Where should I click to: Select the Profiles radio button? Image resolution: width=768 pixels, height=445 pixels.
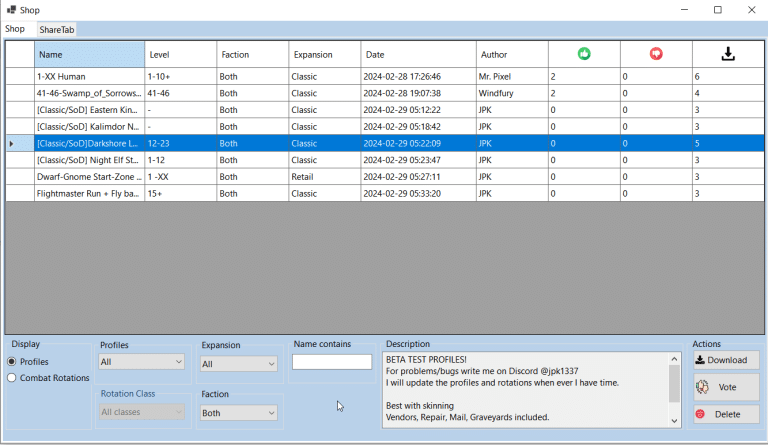(x=12, y=362)
